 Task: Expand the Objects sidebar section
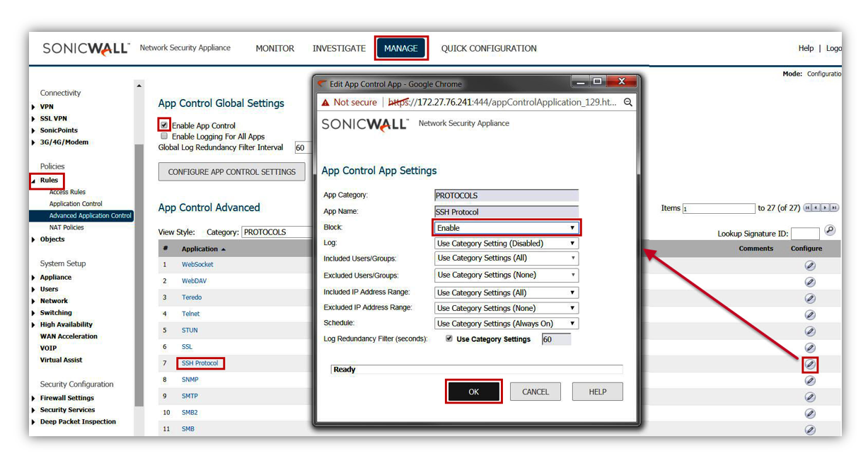pyautogui.click(x=33, y=240)
